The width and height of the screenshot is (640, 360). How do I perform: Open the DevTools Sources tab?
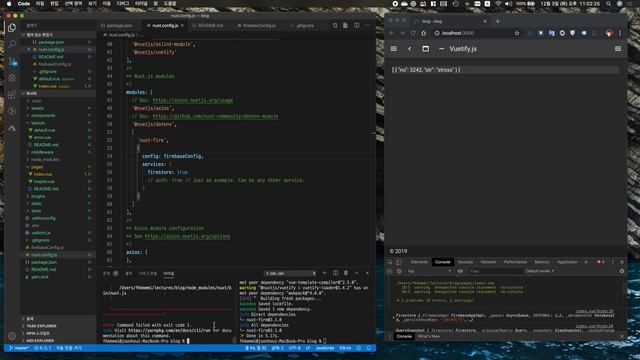(x=465, y=262)
